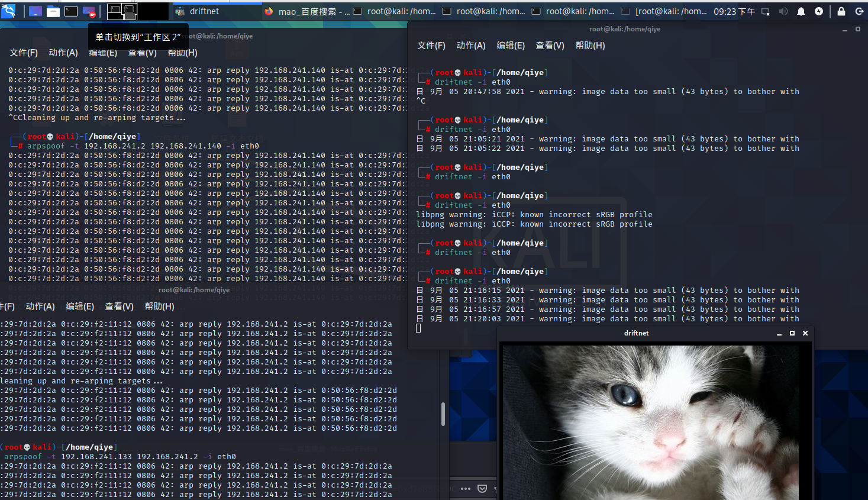Select first root@kali terminal taskbar entry
This screenshot has height=500, width=868.
click(x=395, y=11)
